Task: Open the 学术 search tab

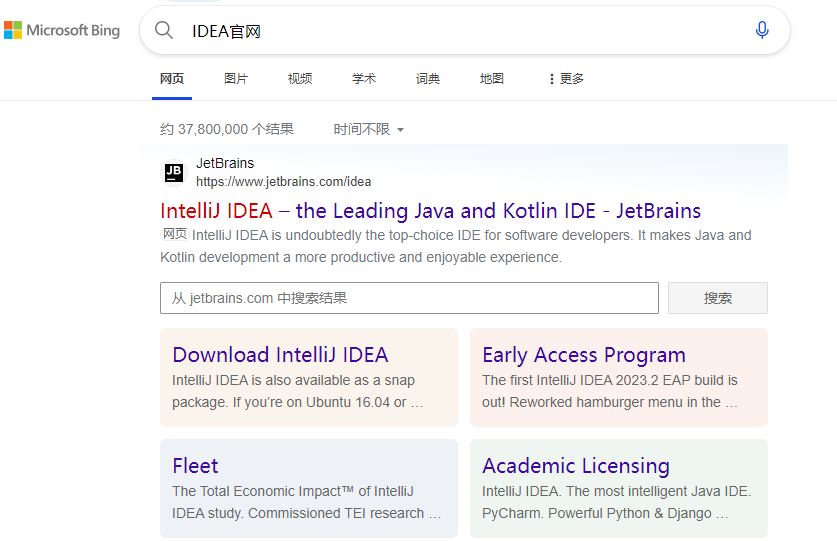Action: click(x=364, y=79)
